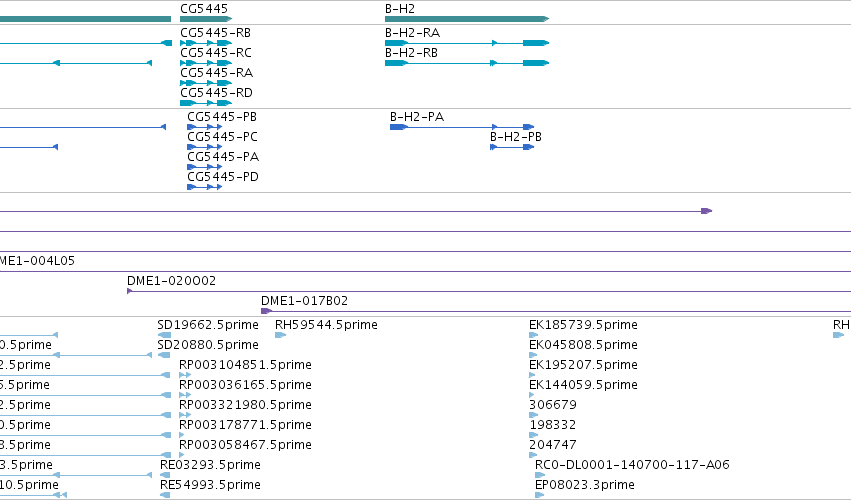Open the EP08023.3prime EST label
Screen dimensions: 851x500
[x=585, y=486]
